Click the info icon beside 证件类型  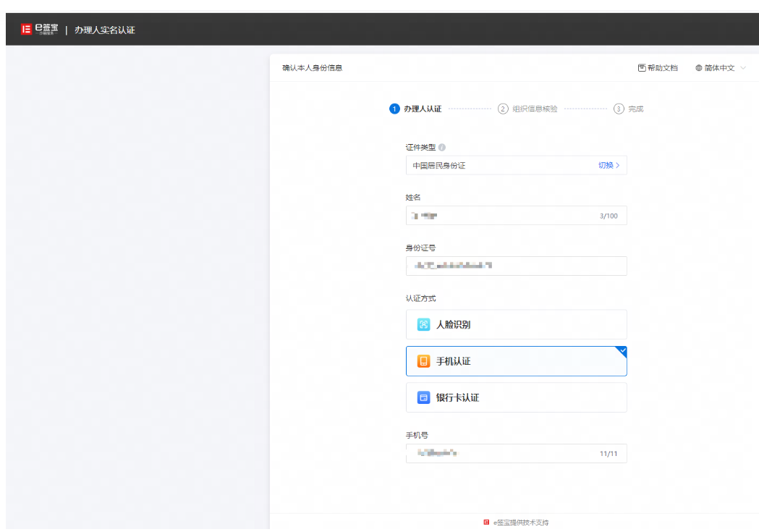(x=442, y=147)
